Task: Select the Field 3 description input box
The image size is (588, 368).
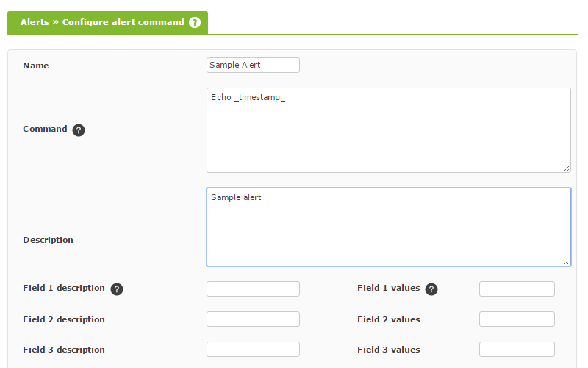Action: coord(253,349)
